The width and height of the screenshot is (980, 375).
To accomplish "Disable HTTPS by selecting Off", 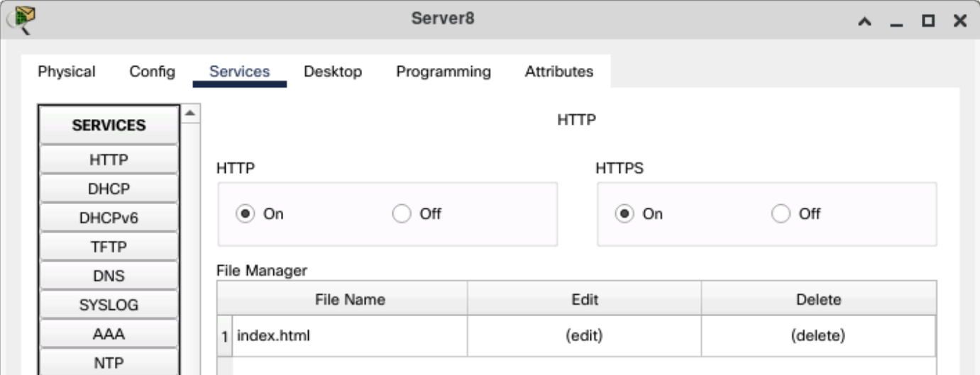I will tap(781, 213).
